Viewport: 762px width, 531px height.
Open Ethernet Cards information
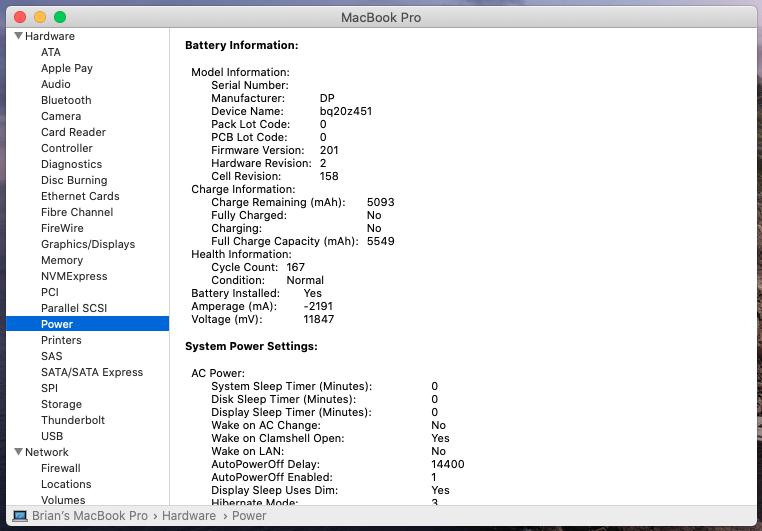point(80,196)
